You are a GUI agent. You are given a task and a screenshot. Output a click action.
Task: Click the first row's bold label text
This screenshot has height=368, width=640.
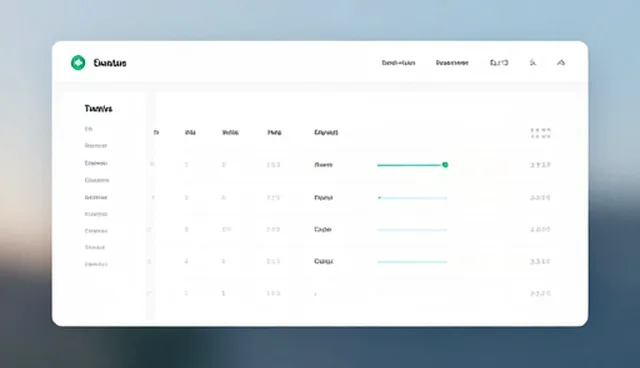coord(323,165)
